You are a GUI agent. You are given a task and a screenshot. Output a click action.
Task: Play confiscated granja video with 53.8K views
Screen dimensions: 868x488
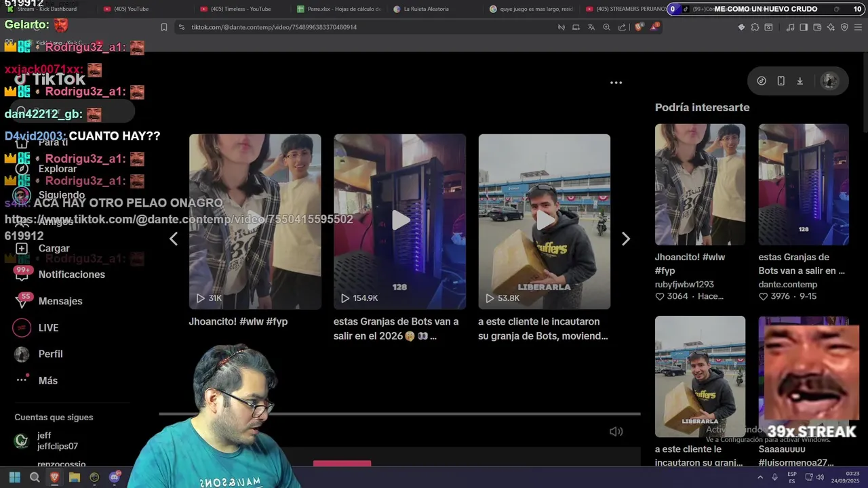pos(544,222)
